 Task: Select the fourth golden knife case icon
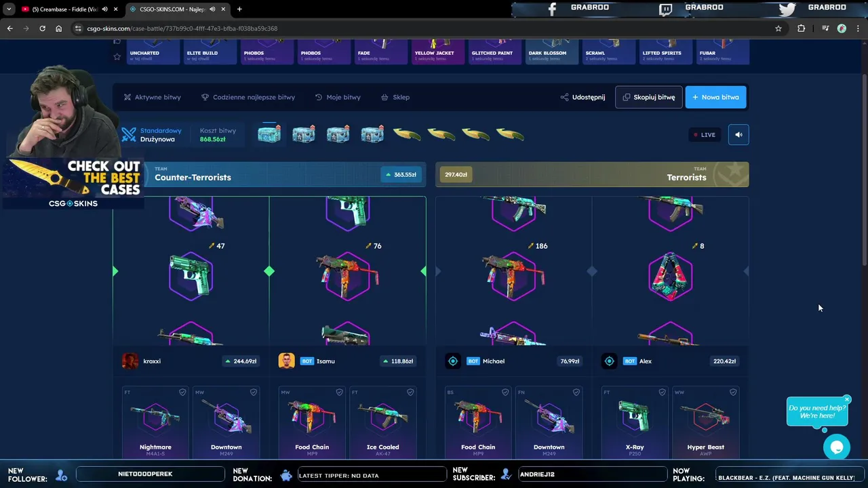point(510,134)
